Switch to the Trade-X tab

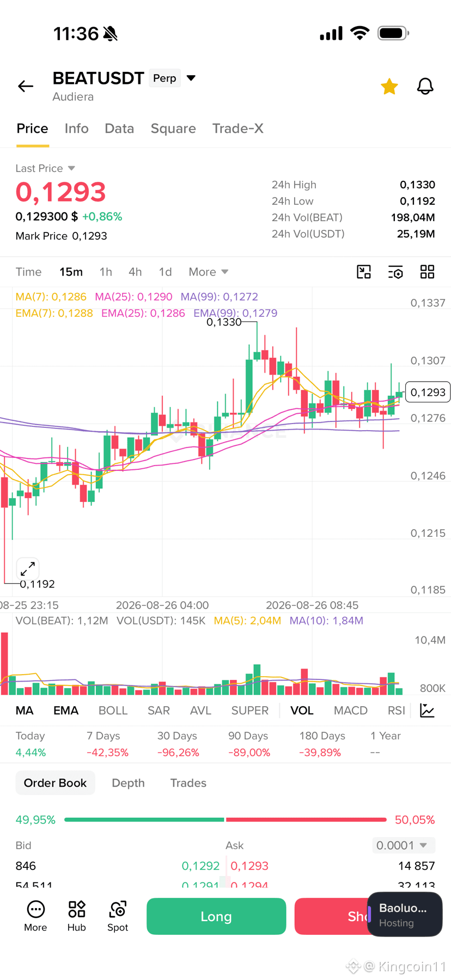237,128
